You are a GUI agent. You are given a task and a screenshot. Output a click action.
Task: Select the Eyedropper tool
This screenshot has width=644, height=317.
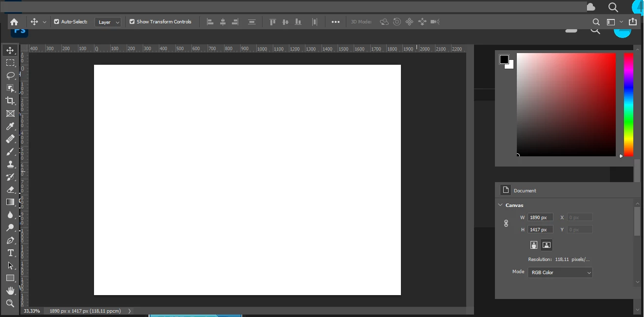click(10, 127)
